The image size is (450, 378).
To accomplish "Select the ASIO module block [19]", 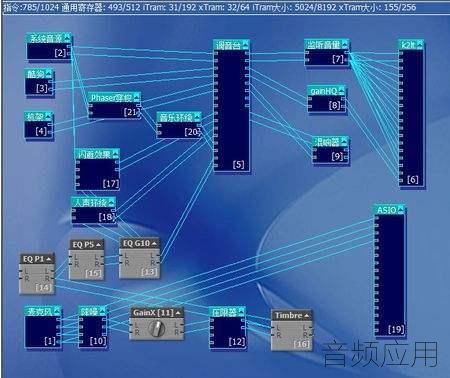I will click(x=390, y=271).
